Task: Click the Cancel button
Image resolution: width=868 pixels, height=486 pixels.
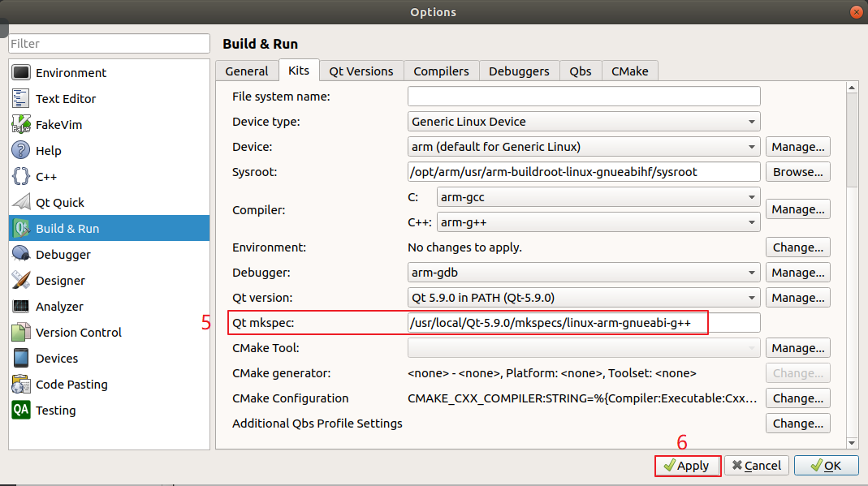Action: tap(756, 466)
